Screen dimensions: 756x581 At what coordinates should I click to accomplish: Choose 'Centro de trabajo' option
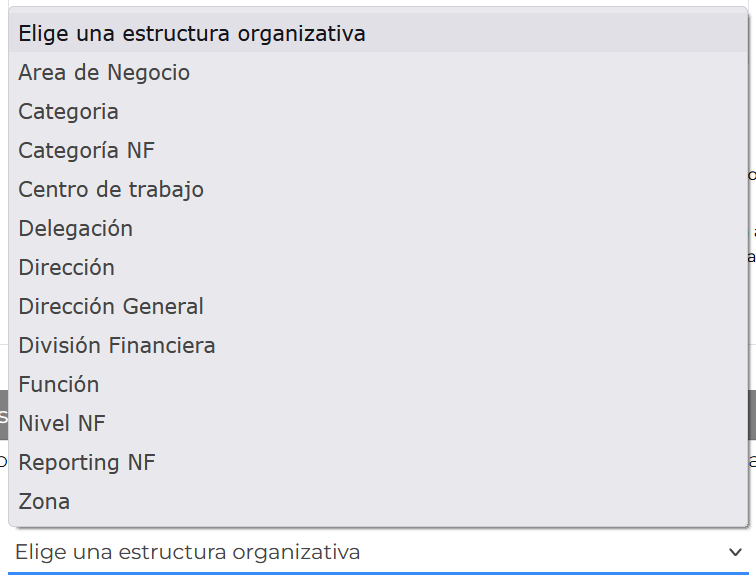[378, 189]
